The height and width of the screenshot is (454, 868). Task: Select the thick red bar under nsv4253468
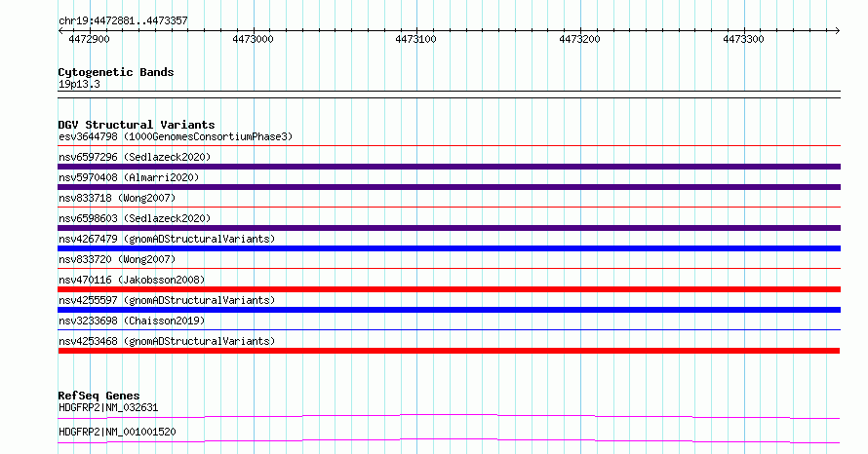point(449,351)
